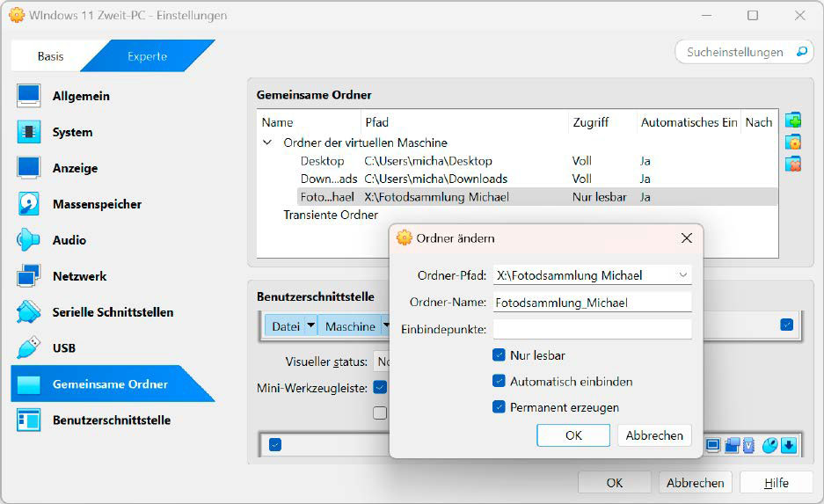
Task: Select the Desktop shared folder row
Action: [537, 161]
